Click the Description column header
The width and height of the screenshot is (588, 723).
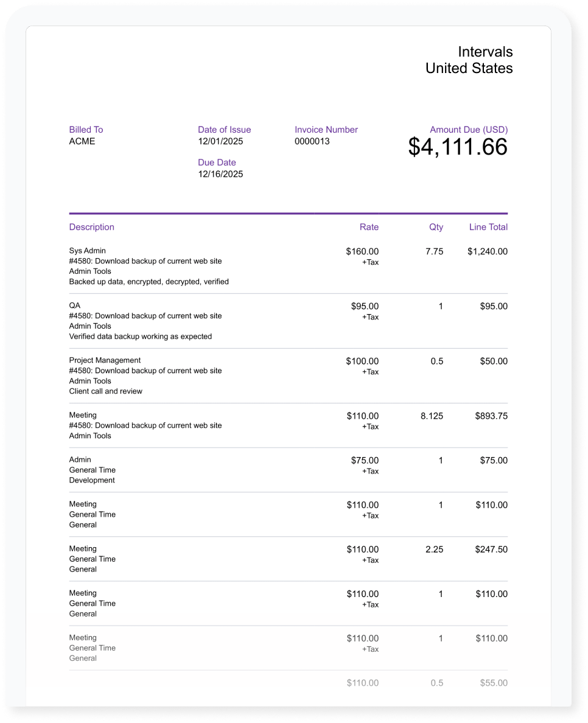92,227
